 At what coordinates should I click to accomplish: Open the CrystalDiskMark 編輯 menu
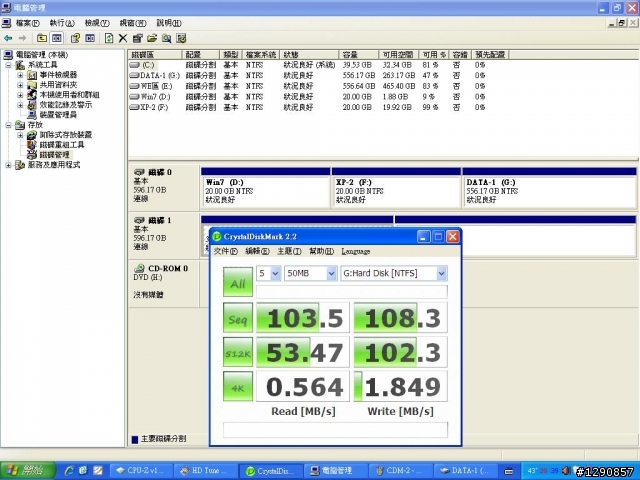click(257, 251)
